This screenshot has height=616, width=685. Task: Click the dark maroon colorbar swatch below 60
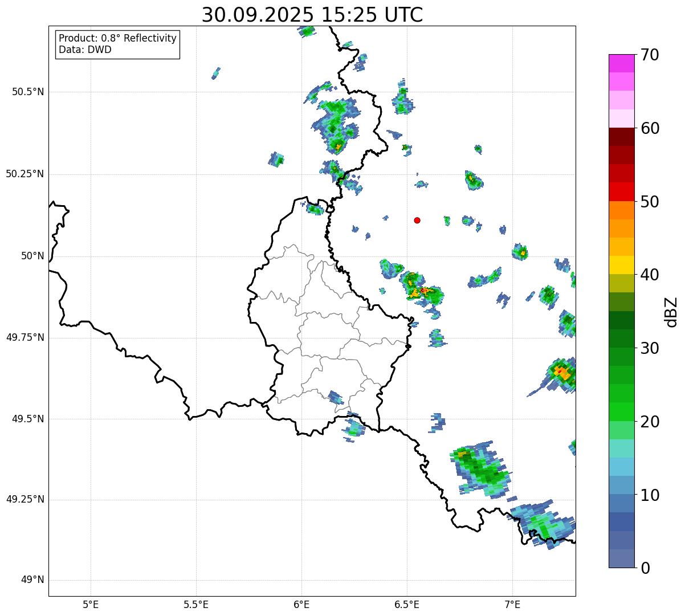point(621,137)
